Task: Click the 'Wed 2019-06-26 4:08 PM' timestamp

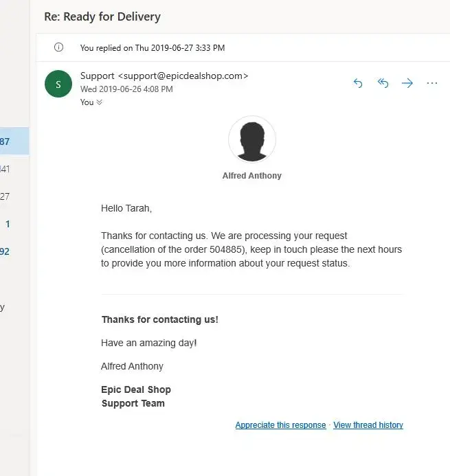Action: pos(126,89)
